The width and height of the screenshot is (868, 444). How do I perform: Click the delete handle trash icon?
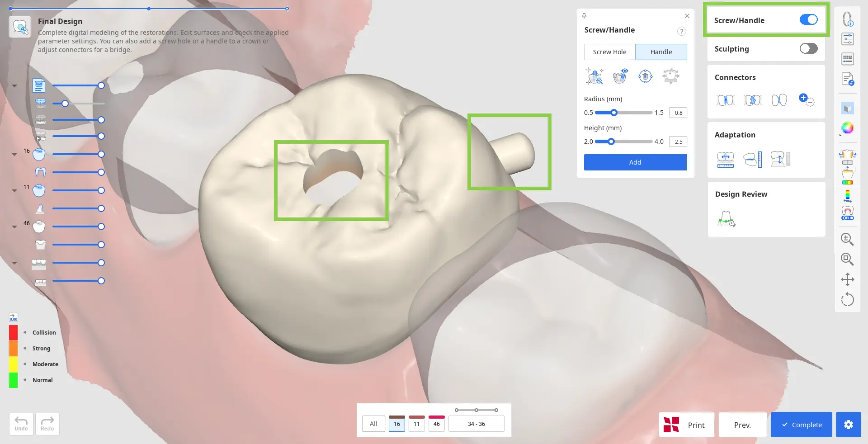[645, 76]
